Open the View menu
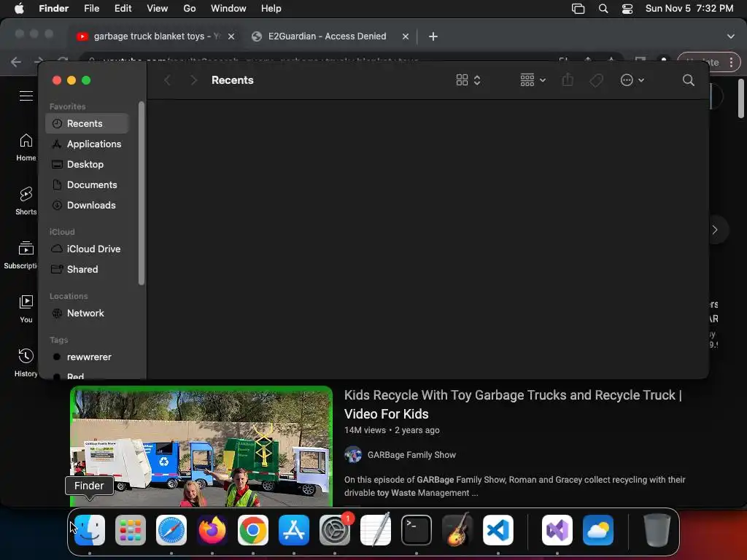The image size is (747, 560). [158, 9]
